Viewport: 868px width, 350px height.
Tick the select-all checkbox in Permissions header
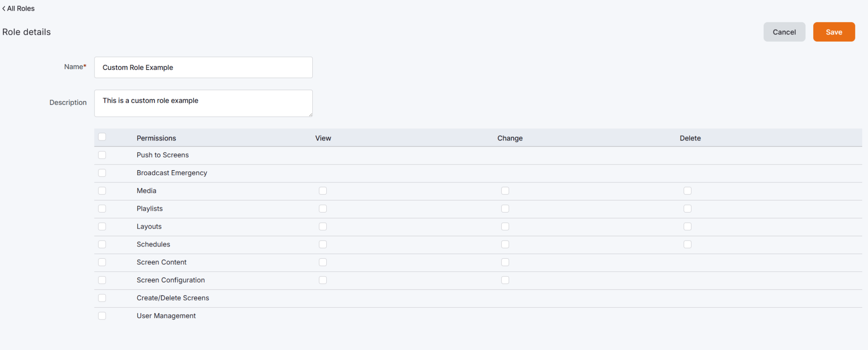(102, 137)
